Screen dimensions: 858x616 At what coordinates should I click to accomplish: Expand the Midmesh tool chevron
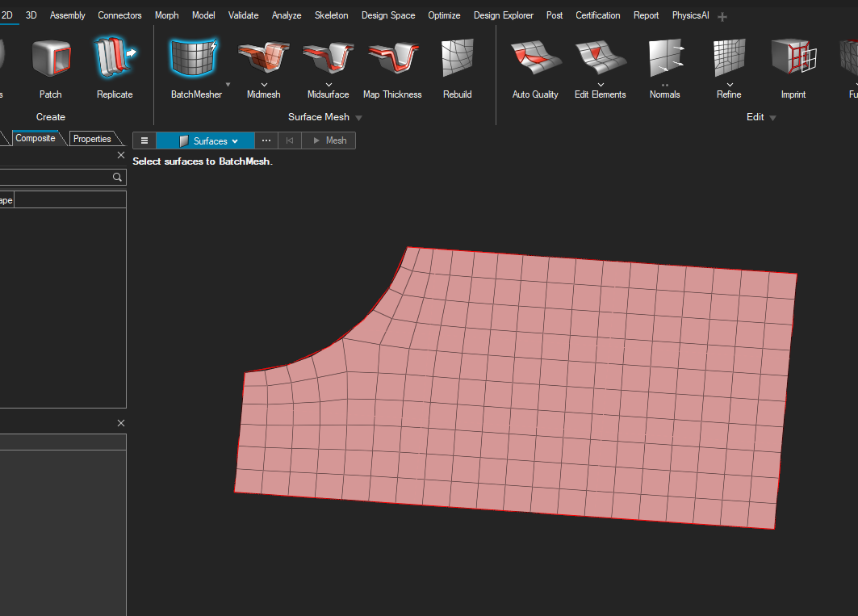264,84
